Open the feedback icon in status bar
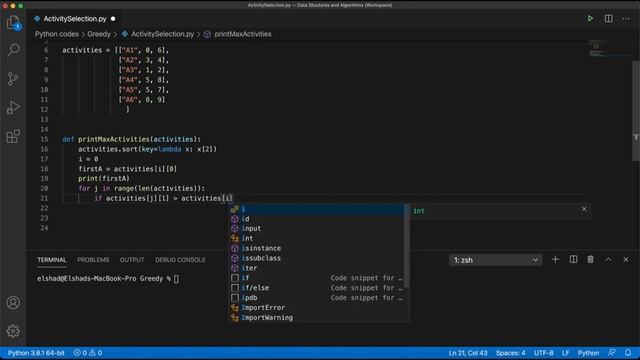The width and height of the screenshot is (640, 360). click(611, 353)
